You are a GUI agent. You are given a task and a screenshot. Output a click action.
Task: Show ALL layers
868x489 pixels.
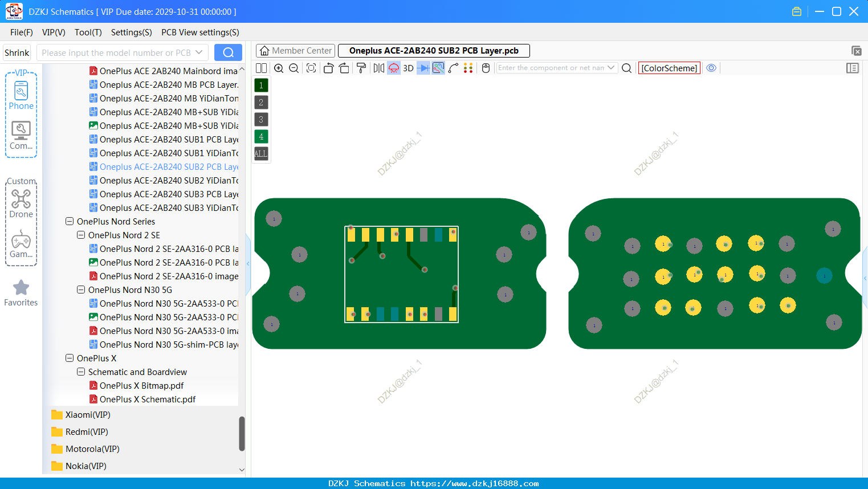click(261, 153)
